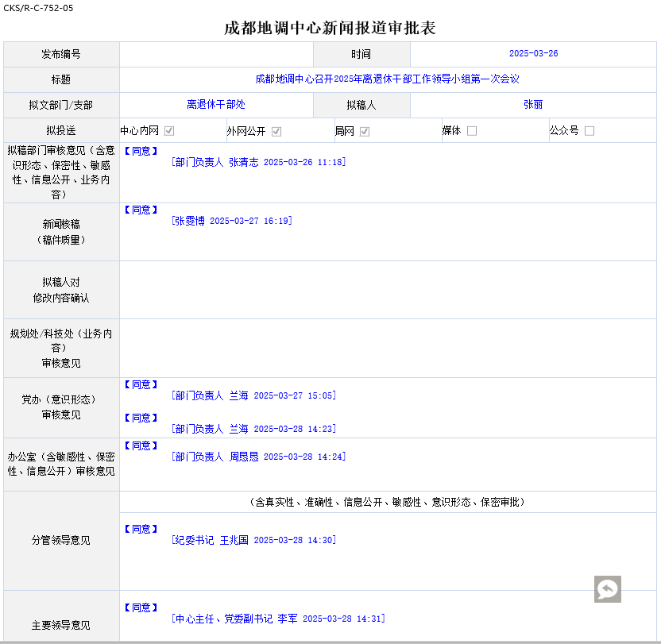Click 张雯博's news review signature entry
The height and width of the screenshot is (644, 661).
[x=232, y=221]
